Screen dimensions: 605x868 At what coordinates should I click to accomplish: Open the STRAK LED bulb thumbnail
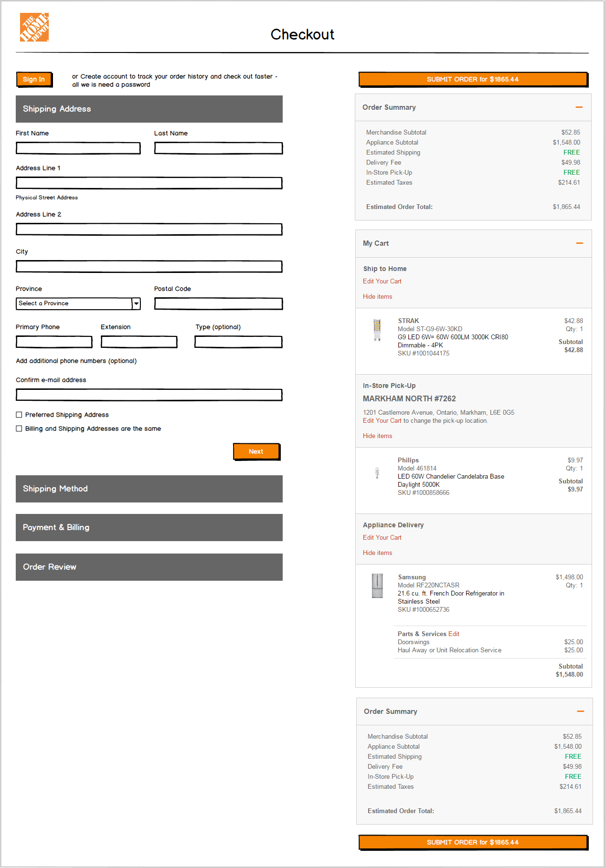377,330
